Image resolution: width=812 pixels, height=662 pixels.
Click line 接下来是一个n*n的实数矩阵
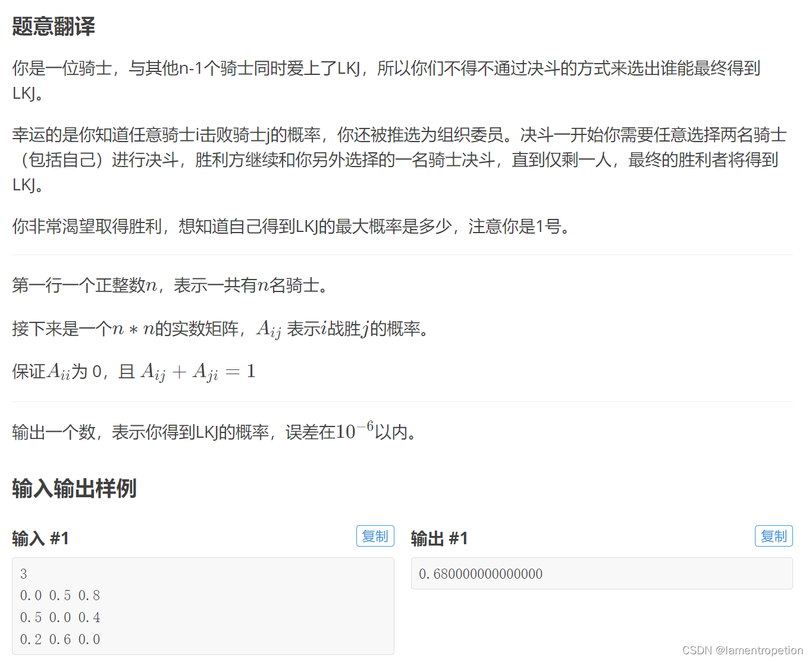click(x=222, y=328)
